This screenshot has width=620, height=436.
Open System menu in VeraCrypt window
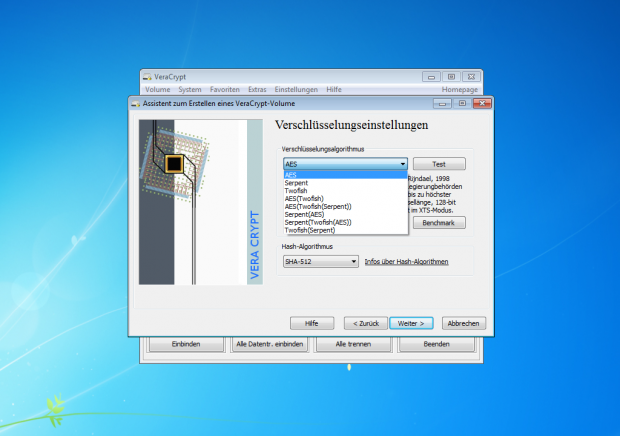point(190,89)
